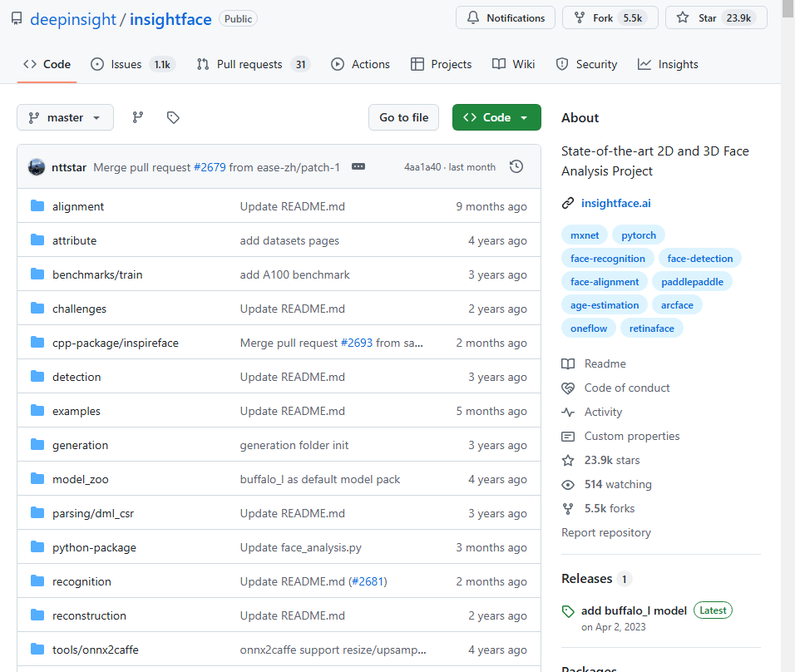795x672 pixels.
Task: Open commit history clock icon
Action: 516,167
